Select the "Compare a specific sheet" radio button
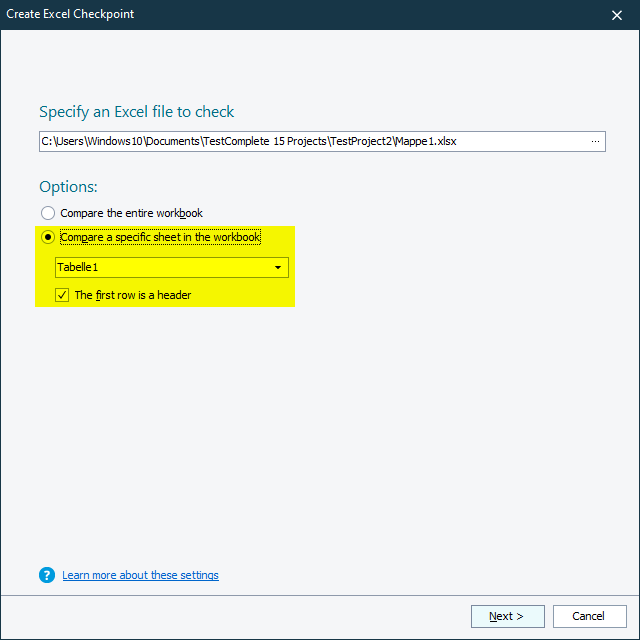Viewport: 640px width, 640px height. (x=48, y=237)
